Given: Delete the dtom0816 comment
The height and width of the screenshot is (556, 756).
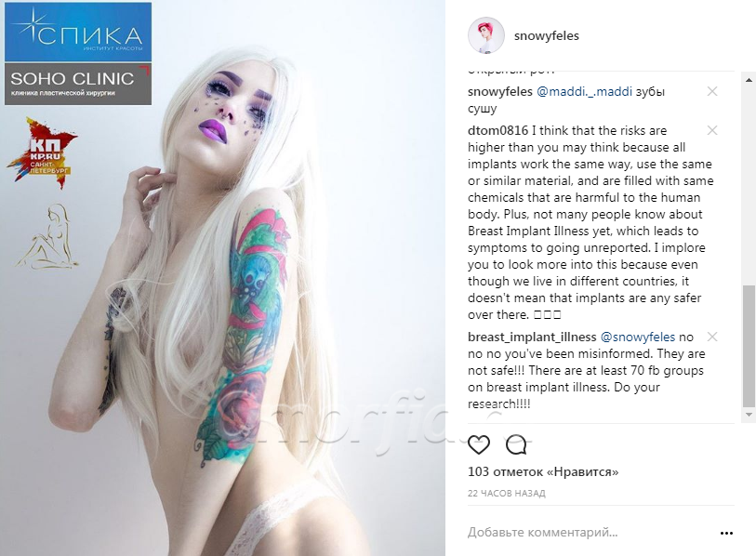Looking at the screenshot, I should click(712, 130).
